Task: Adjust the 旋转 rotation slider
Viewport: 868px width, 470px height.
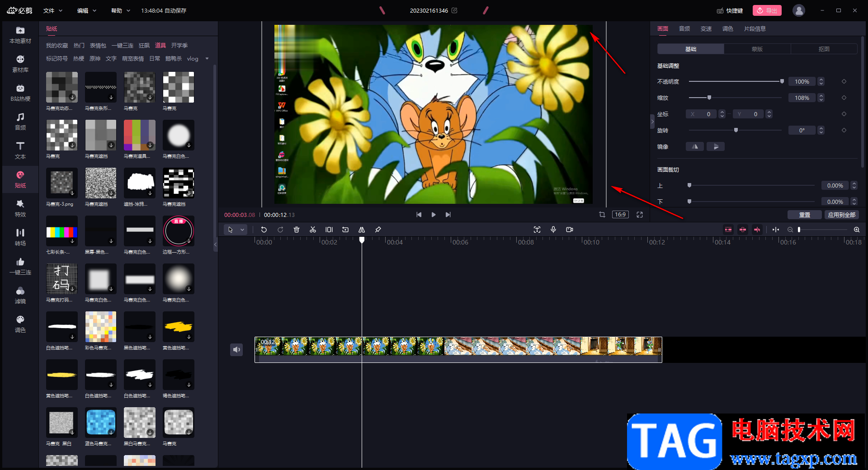Action: tap(736, 130)
